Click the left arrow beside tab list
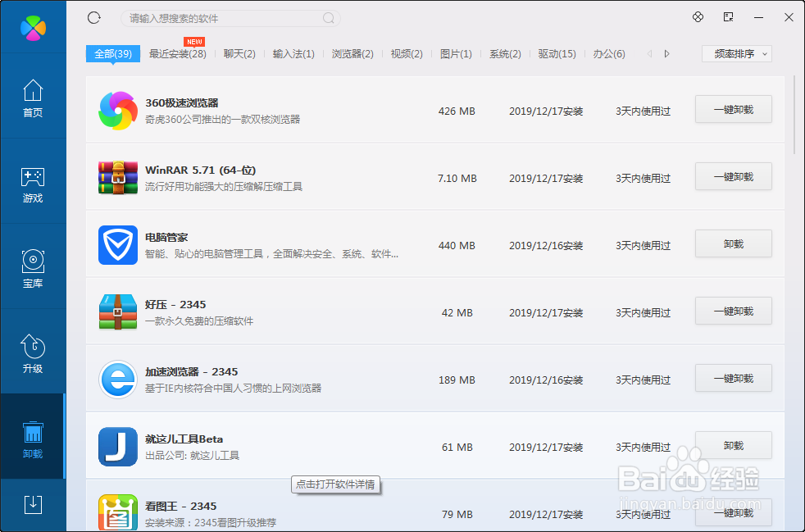The image size is (805, 532). (x=648, y=53)
